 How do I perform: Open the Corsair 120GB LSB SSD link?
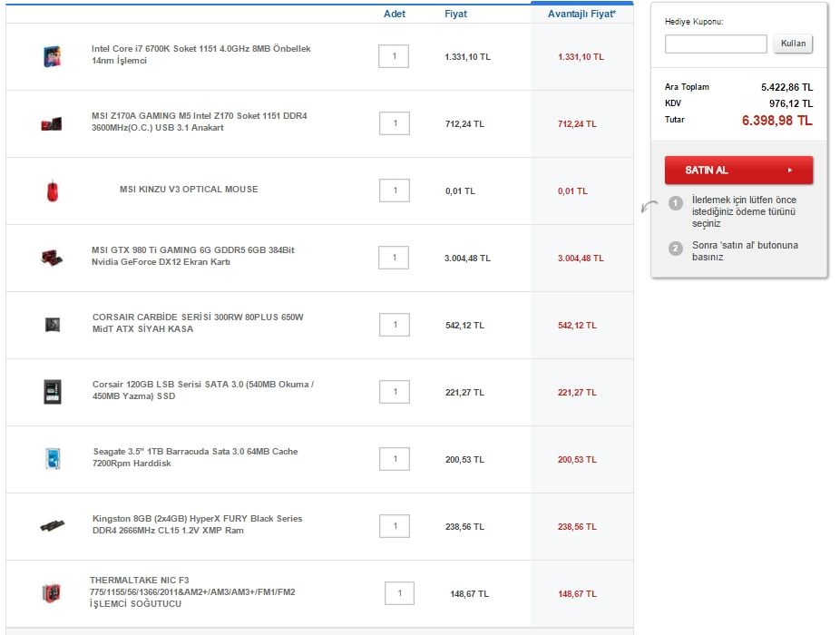pos(203,390)
